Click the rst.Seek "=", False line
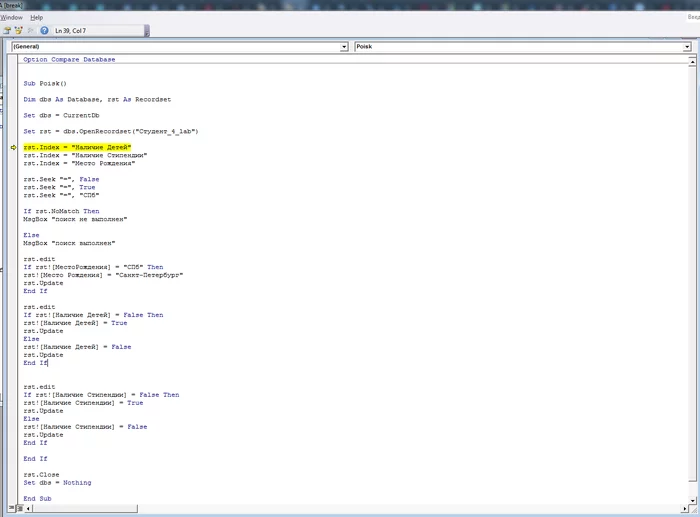This screenshot has height=517, width=700. click(x=62, y=179)
